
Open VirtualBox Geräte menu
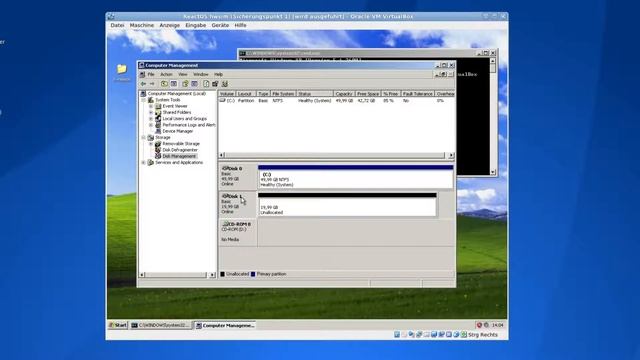220,25
